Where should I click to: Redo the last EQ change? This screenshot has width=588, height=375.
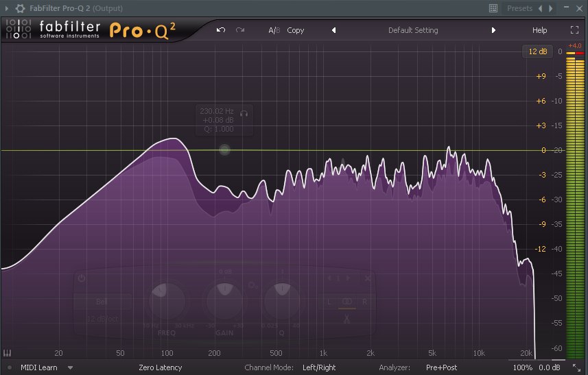click(x=240, y=30)
